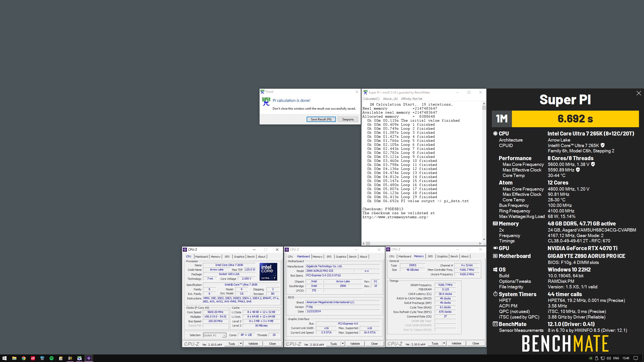Switch to Memory tab in Mainboard CPU-Z window
This screenshot has height=362, width=644.
click(317, 257)
